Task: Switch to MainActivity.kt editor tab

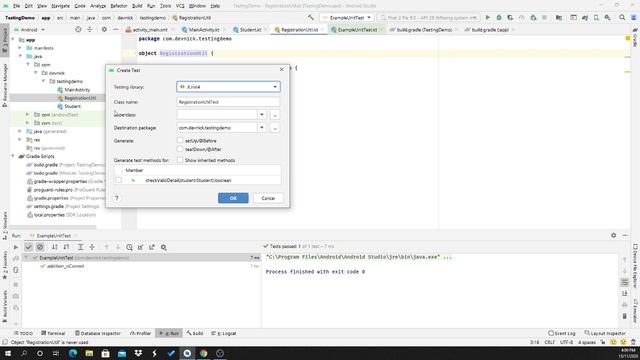Action: point(203,30)
